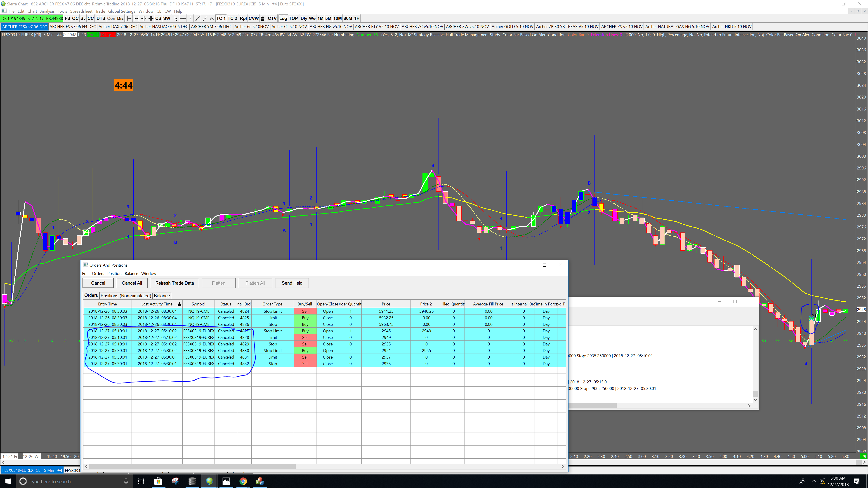This screenshot has width=868, height=488.
Task: Toggle TC 1 trading control
Action: [221, 19]
